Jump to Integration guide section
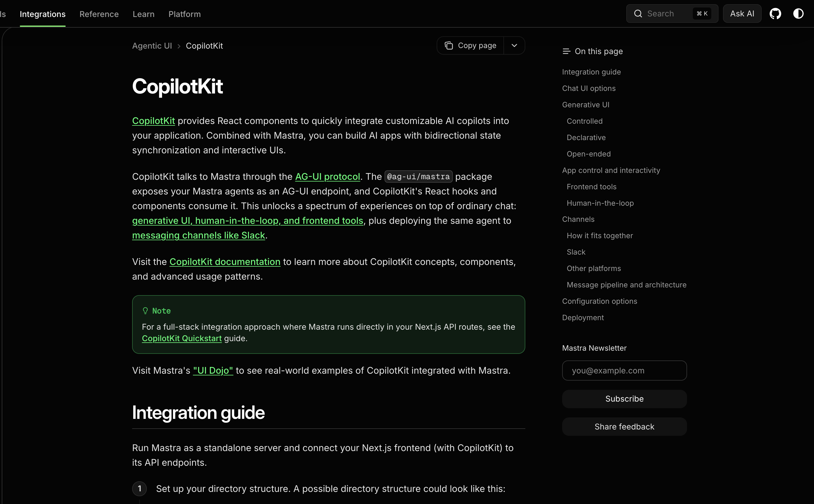The width and height of the screenshot is (814, 504). (x=591, y=72)
